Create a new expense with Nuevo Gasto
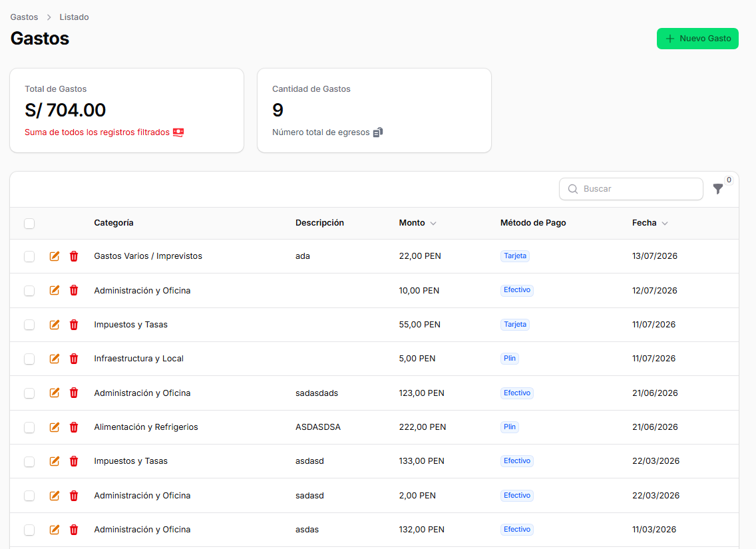Viewport: 756px width, 549px height. (697, 39)
